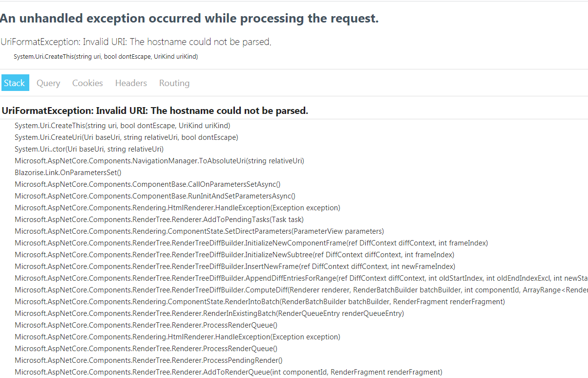Expand the System.Uri.CreateUri frame details
Image resolution: width=588 pixels, height=378 pixels.
point(126,137)
